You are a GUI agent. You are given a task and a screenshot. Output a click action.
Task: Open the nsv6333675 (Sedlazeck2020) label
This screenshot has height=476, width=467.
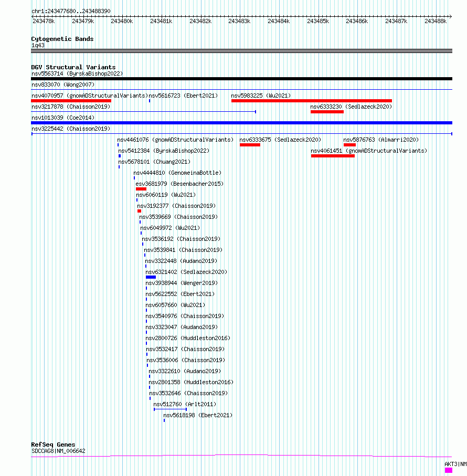[x=280, y=140]
